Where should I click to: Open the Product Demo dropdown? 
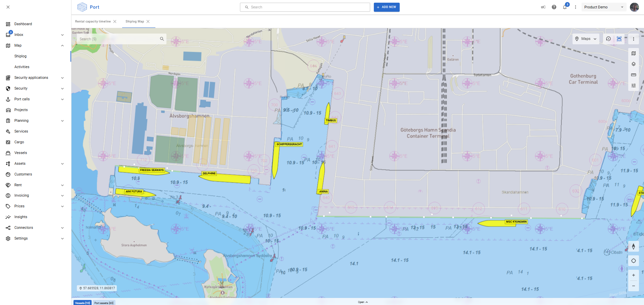pos(603,7)
